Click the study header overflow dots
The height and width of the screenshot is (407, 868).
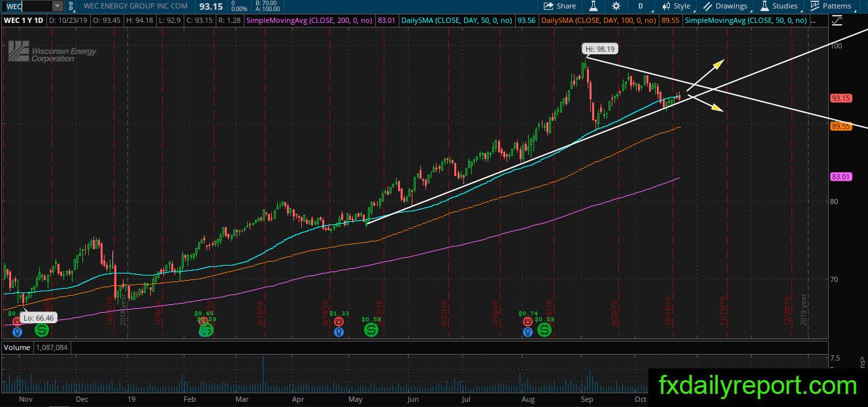coord(813,20)
